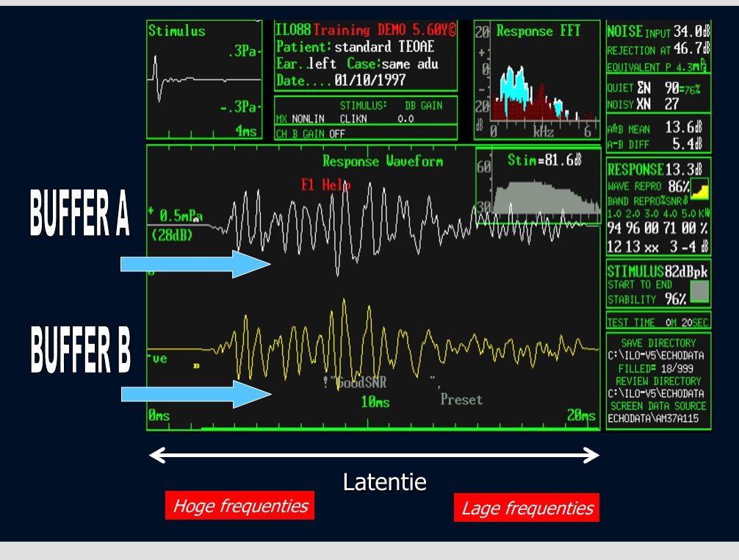Click the 'WAVE REPRO 86%' text
This screenshot has width=739, height=560.
648,186
